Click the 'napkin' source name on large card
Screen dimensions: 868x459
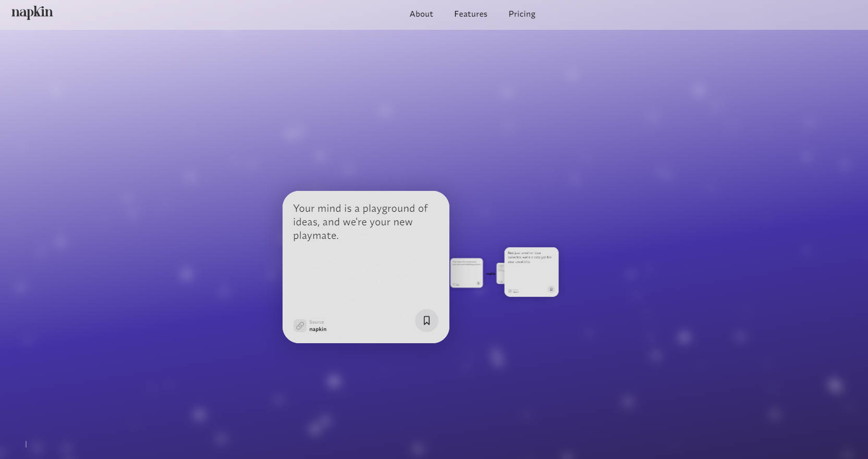[x=317, y=329]
